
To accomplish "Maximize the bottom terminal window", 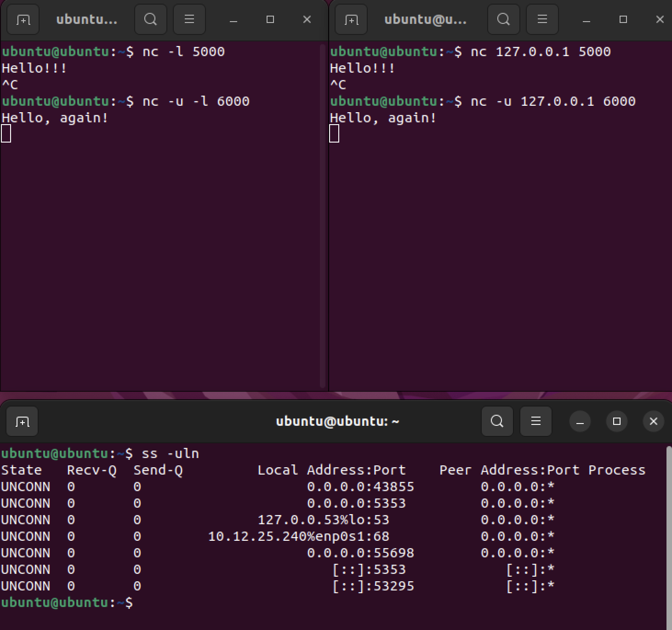I will 617,421.
